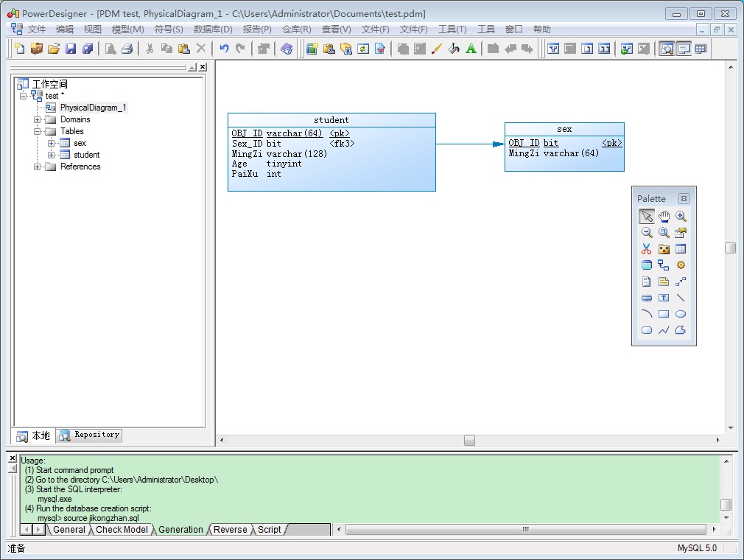Screen dimensions: 744x560
Task: Click the diagram vertical scrollbar thumb
Action: coord(731,248)
